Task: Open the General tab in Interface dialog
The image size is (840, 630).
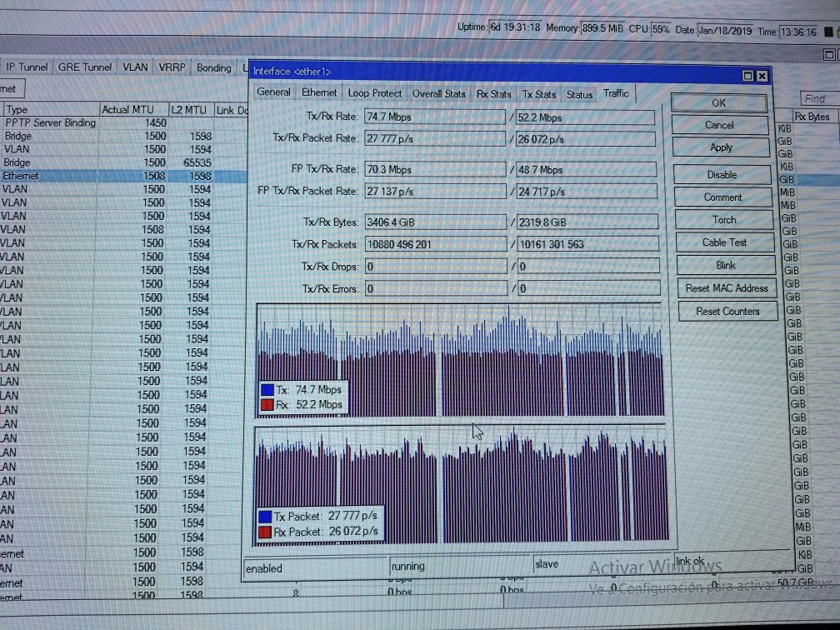Action: (x=273, y=92)
